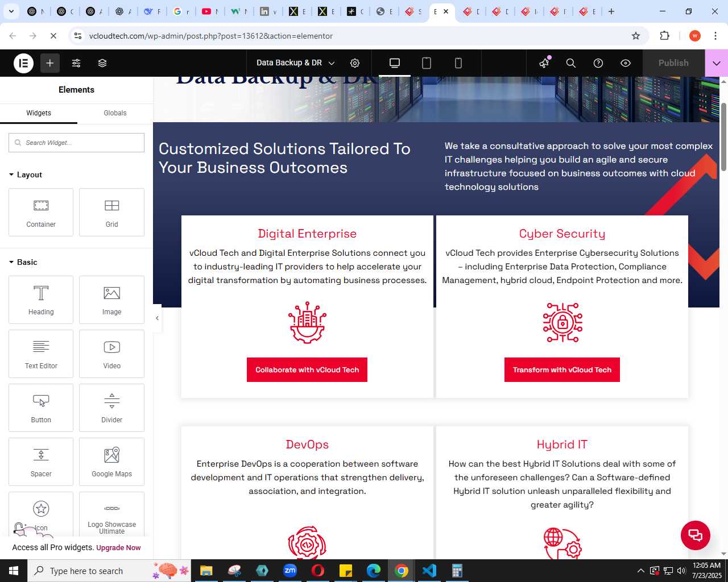The image size is (728, 582).
Task: Select the Image widget
Action: (111, 300)
